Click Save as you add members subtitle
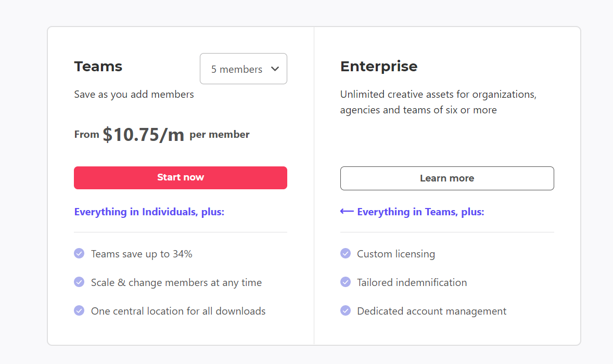613x364 pixels. click(134, 95)
